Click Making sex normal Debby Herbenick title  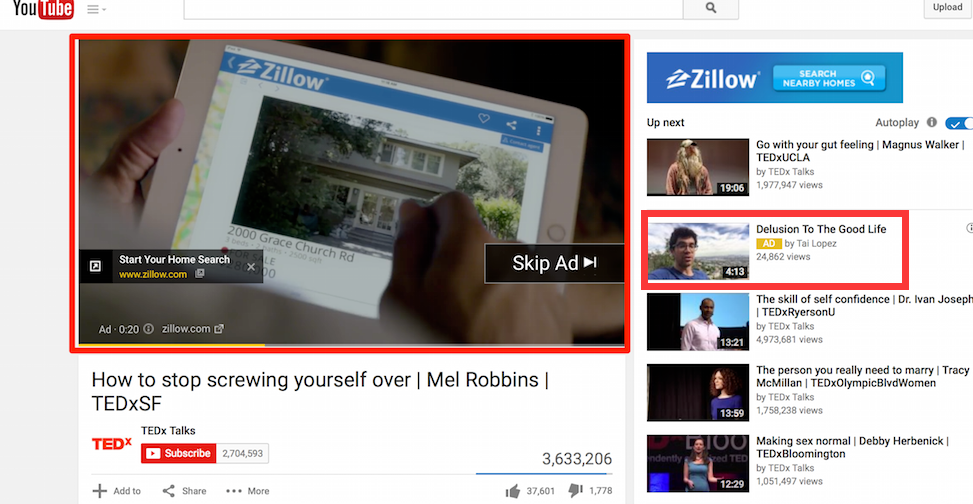click(x=853, y=448)
